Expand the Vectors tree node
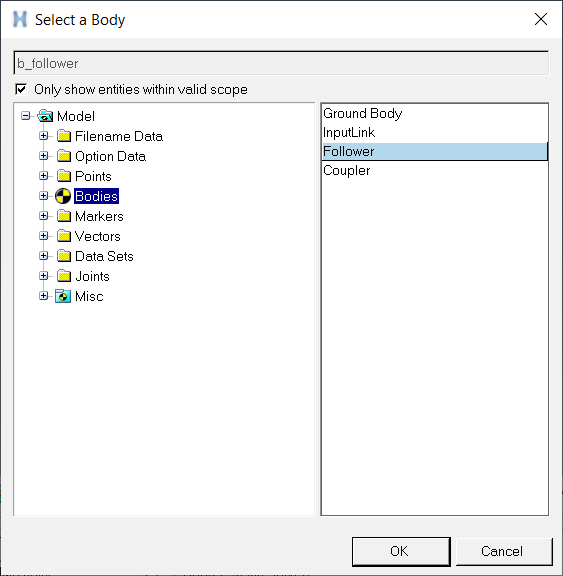This screenshot has height=576, width=563. 43,236
